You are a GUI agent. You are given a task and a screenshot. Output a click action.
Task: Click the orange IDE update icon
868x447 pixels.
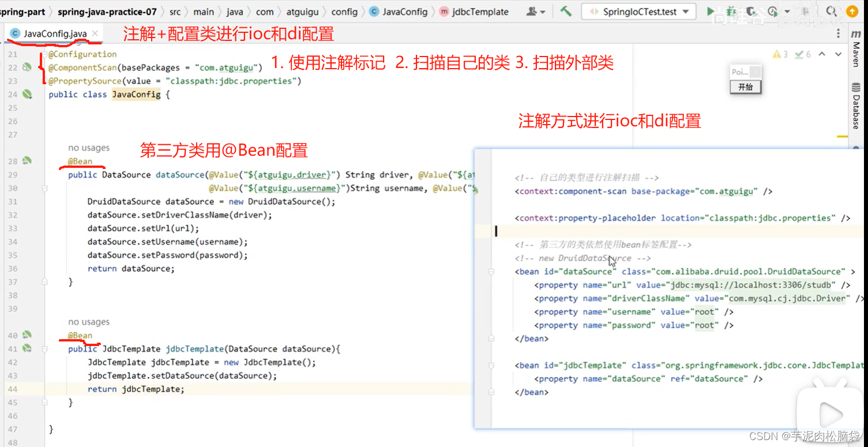click(x=852, y=12)
